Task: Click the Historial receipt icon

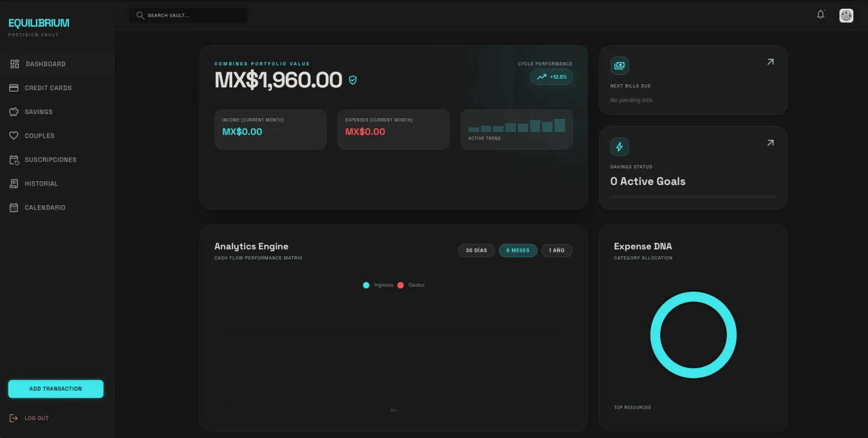Action: (x=14, y=183)
